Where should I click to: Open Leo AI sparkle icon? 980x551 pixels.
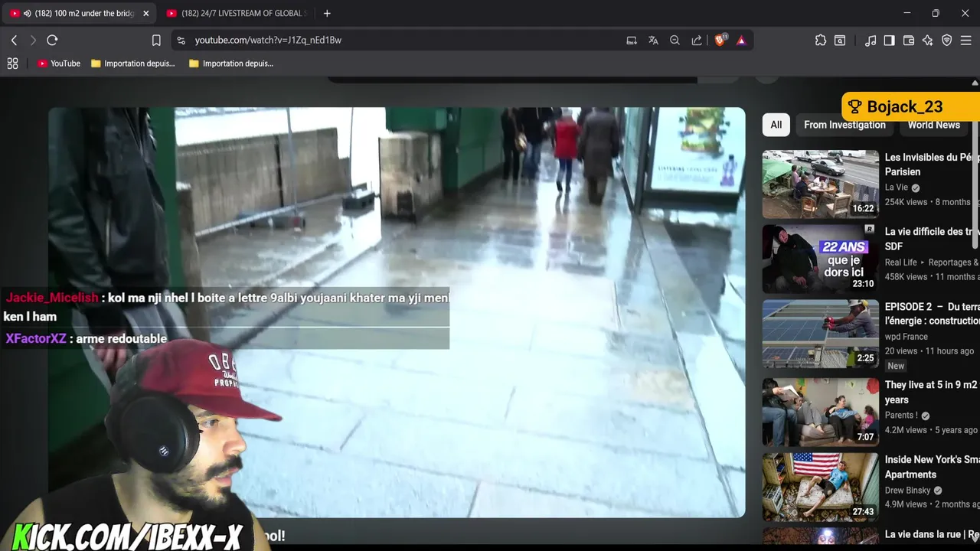(x=928, y=41)
